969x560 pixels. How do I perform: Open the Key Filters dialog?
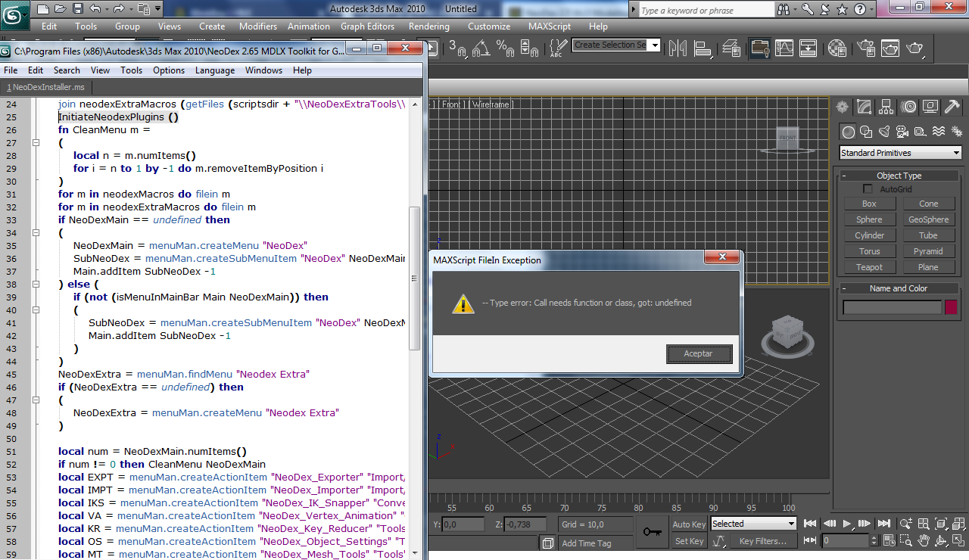(763, 541)
